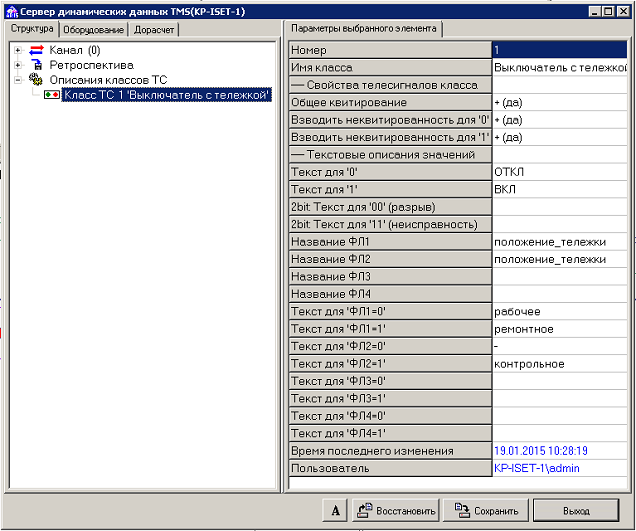Click the Восстановить button
Viewport: 636px width, 531px height.
tap(396, 510)
